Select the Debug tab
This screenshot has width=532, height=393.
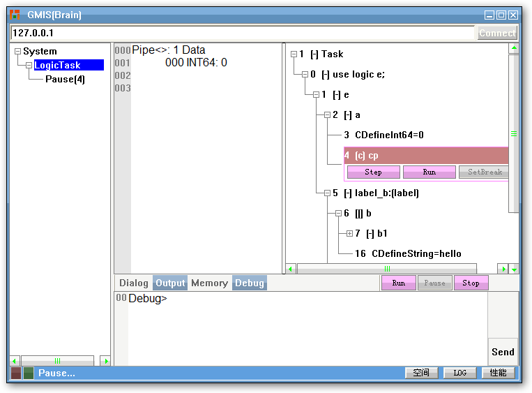(x=250, y=283)
